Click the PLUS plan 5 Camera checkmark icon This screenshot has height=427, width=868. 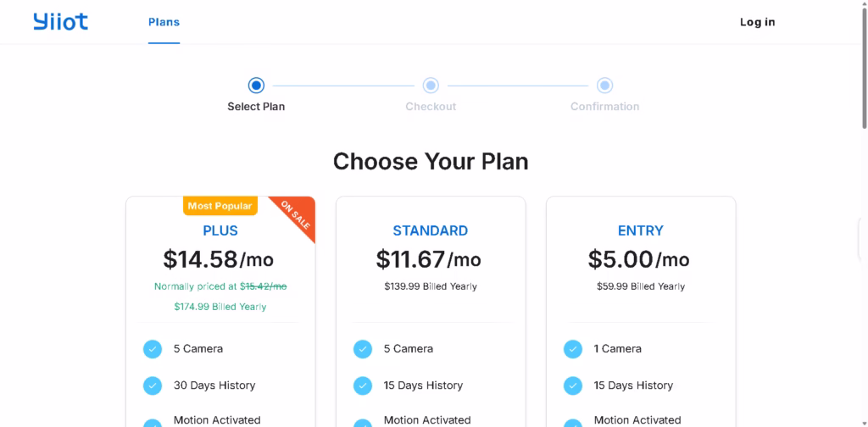[153, 349]
